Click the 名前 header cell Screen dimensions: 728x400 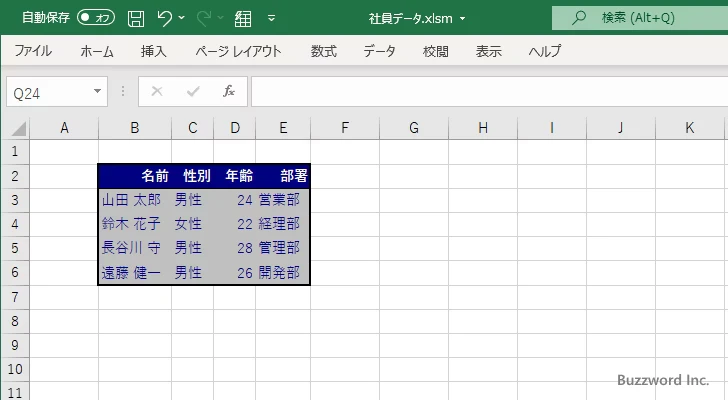(135, 176)
